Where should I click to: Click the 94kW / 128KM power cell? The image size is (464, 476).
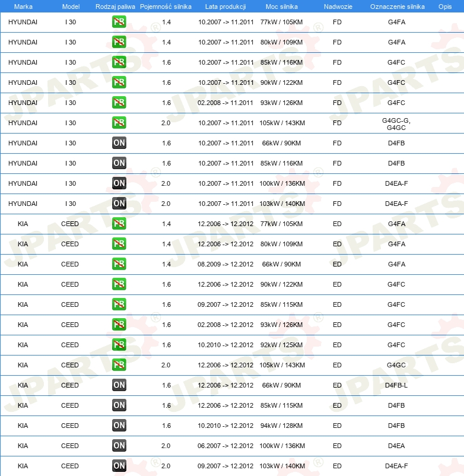tap(281, 426)
